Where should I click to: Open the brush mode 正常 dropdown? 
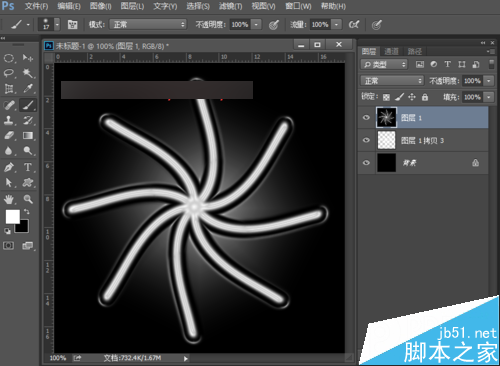click(148, 24)
